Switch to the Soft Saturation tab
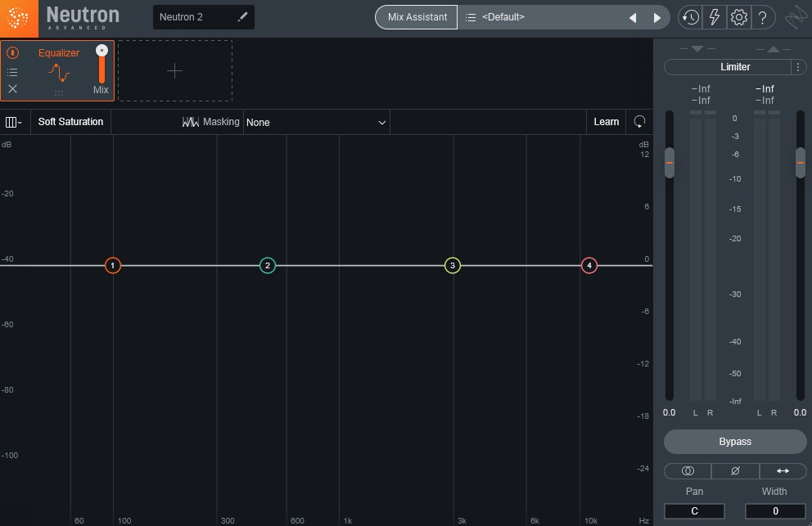The image size is (812, 526). click(x=70, y=121)
